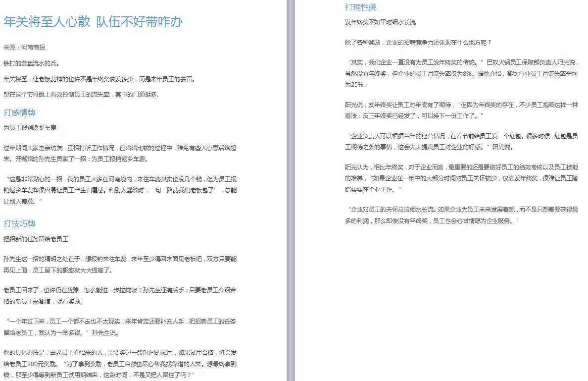
Task: Click the paragraph starting 孙先生这一招的精明之处
Action: 120,265
